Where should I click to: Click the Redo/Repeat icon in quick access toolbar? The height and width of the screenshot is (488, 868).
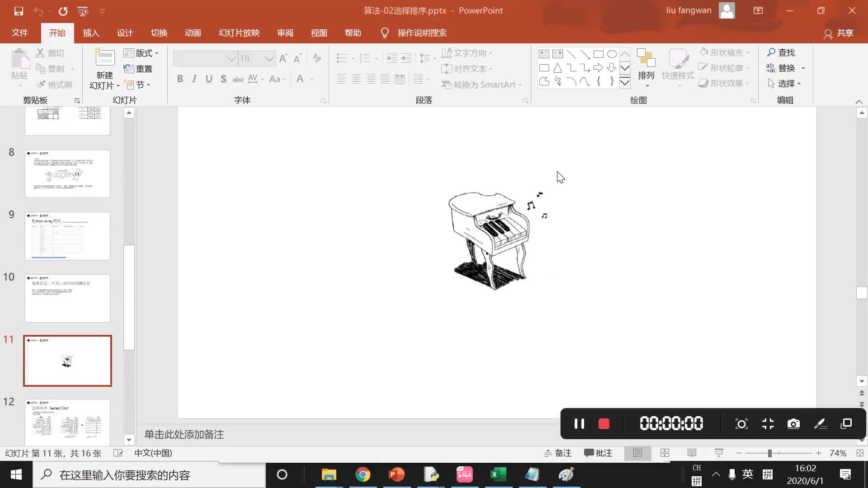coord(63,11)
